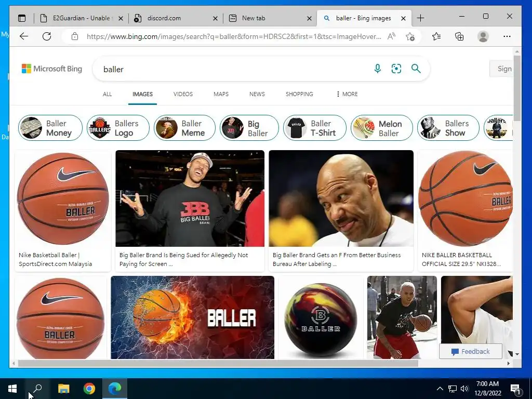The width and height of the screenshot is (532, 399).
Task: Refresh the Bing images page
Action: [x=47, y=36]
